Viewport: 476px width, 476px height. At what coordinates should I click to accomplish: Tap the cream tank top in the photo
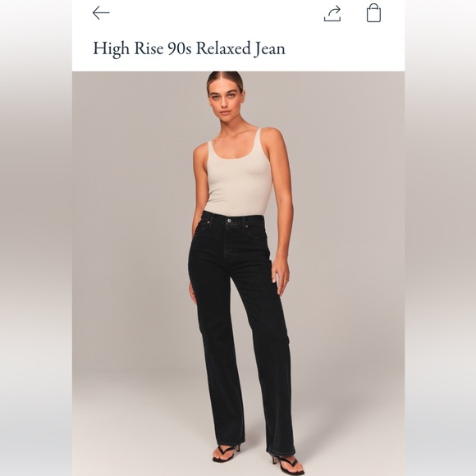(238, 176)
